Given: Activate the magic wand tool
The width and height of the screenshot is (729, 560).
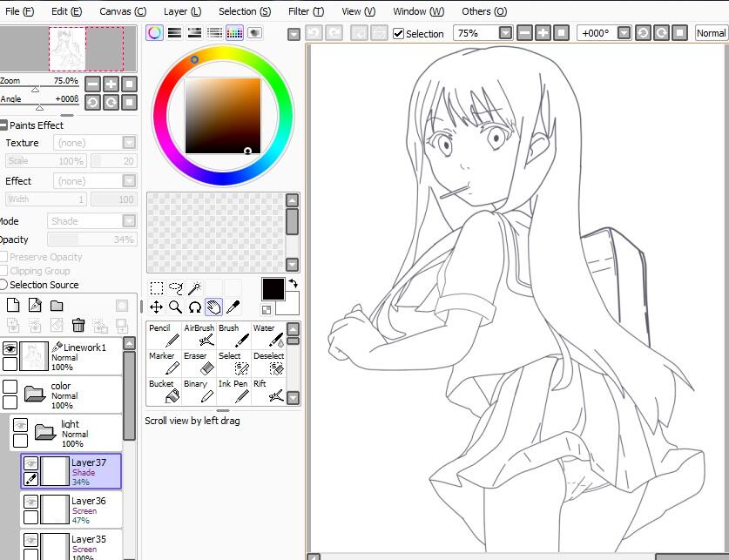Looking at the screenshot, I should pos(195,288).
